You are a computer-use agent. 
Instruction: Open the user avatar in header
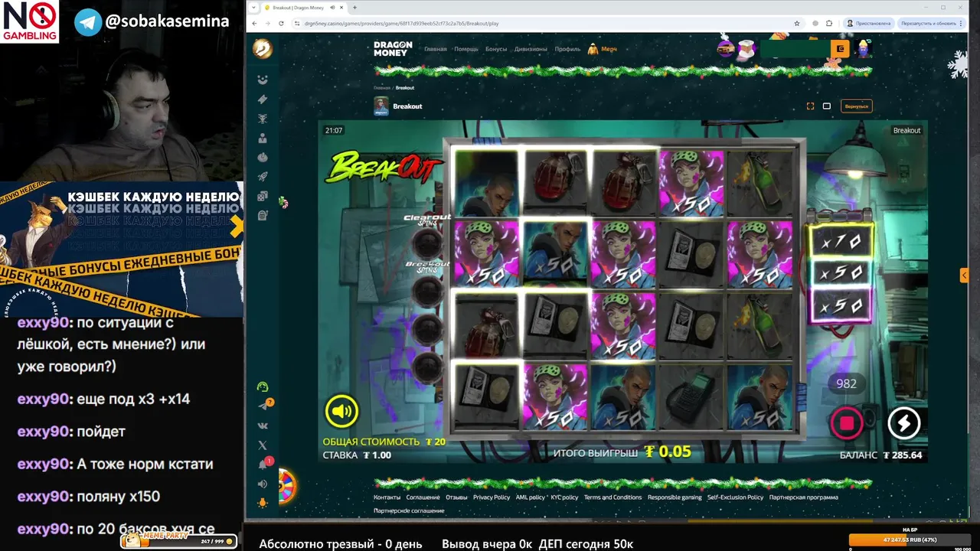864,49
